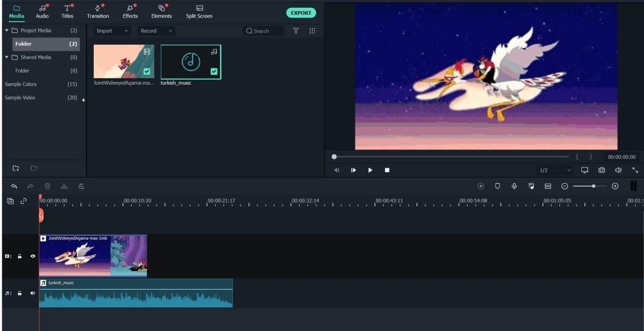This screenshot has height=331, width=644.
Task: Redo the last undone action
Action: [x=30, y=186]
